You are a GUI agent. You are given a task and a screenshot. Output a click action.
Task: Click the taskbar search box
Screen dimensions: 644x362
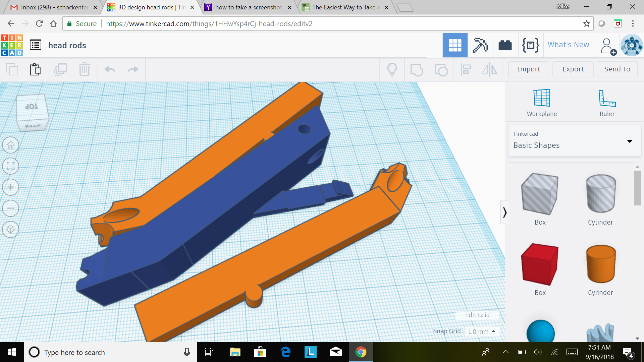(x=111, y=352)
